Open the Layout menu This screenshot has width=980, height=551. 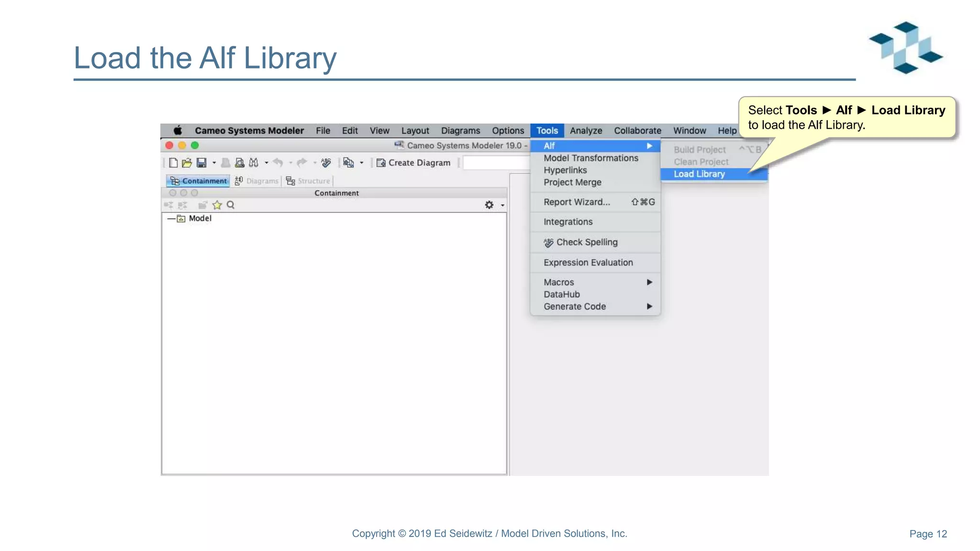click(415, 131)
